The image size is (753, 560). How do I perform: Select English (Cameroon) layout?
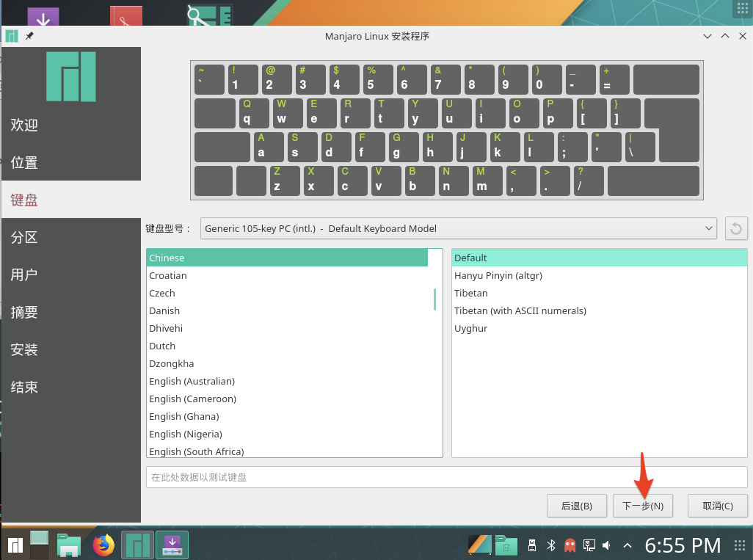287,399
